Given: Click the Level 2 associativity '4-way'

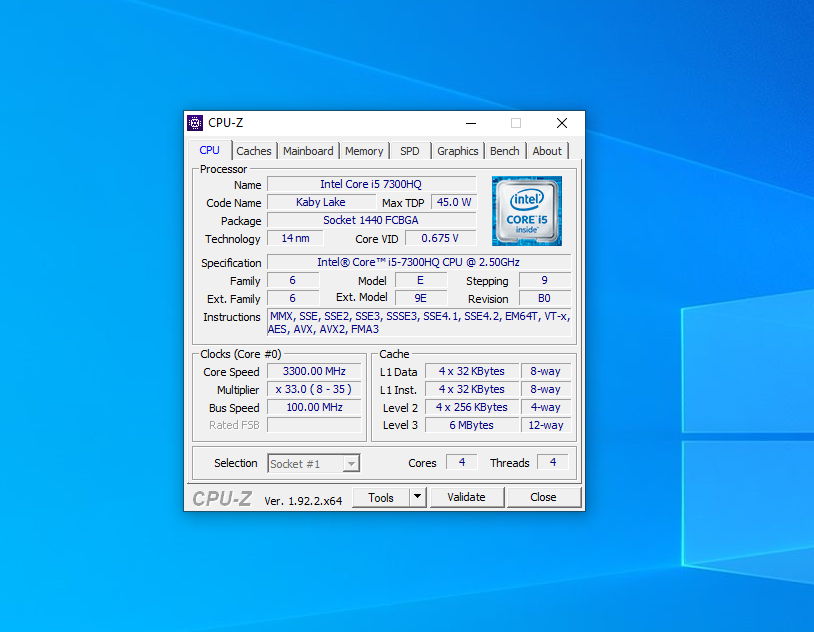Looking at the screenshot, I should (546, 407).
